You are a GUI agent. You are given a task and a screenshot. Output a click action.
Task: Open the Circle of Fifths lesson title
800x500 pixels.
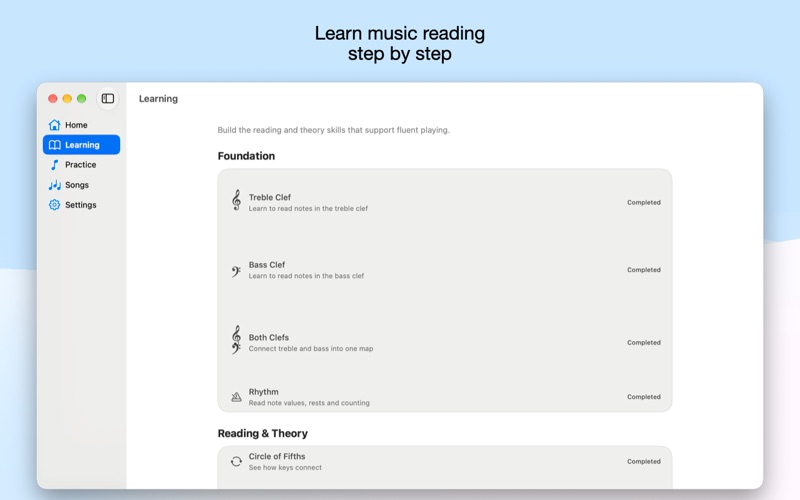point(277,456)
